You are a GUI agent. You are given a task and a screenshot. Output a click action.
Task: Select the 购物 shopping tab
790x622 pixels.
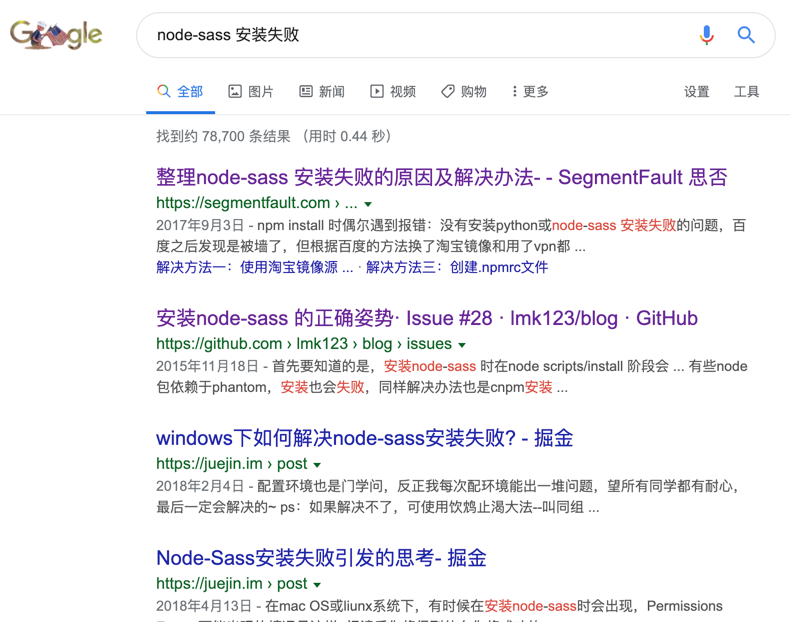pos(464,91)
